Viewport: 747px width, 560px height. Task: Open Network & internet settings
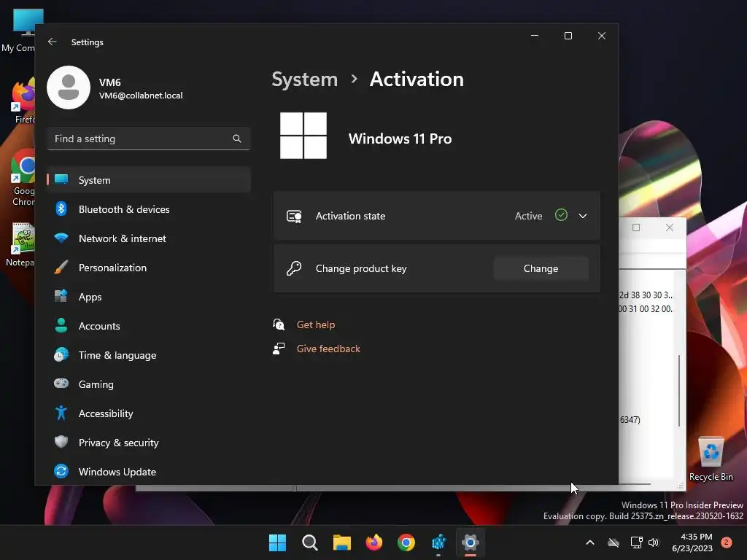(149, 238)
